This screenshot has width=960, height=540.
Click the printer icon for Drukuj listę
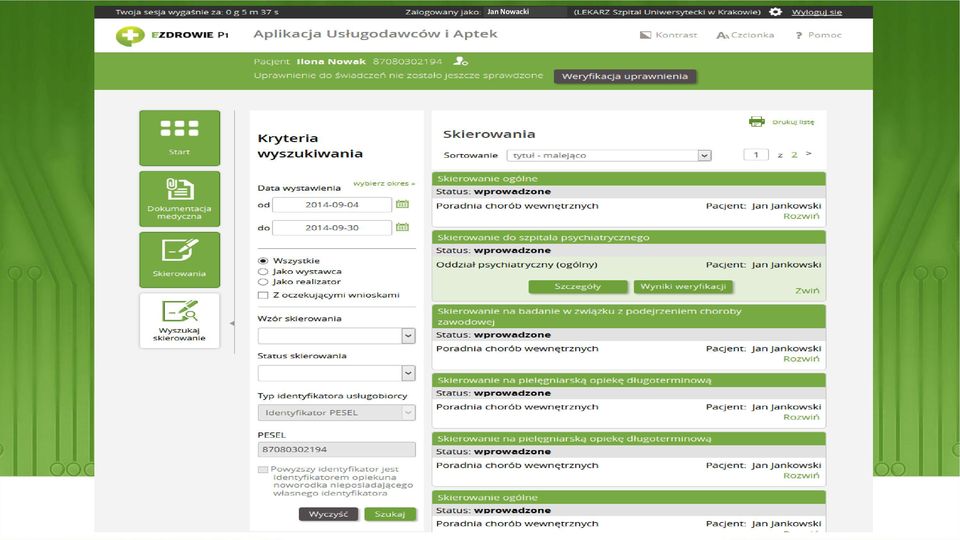[757, 121]
